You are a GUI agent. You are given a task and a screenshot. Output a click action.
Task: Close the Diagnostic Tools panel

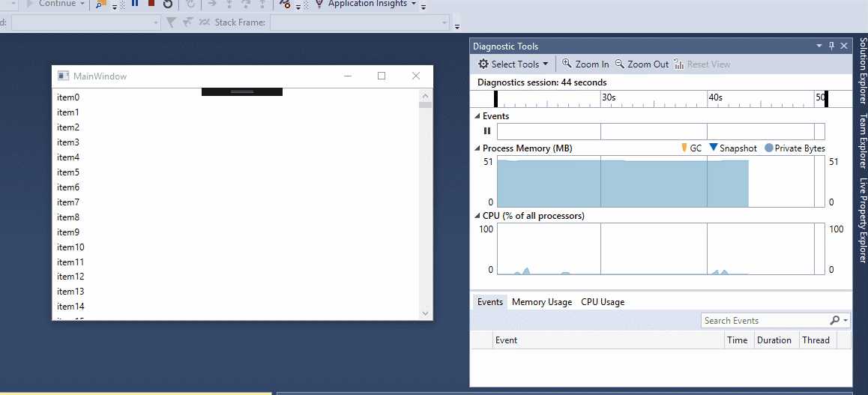[844, 46]
